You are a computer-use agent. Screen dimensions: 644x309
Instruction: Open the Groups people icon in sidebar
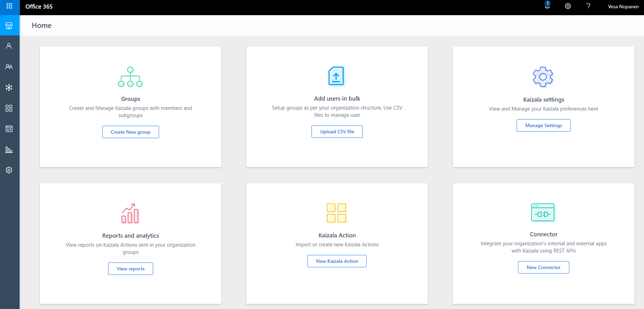pos(9,67)
